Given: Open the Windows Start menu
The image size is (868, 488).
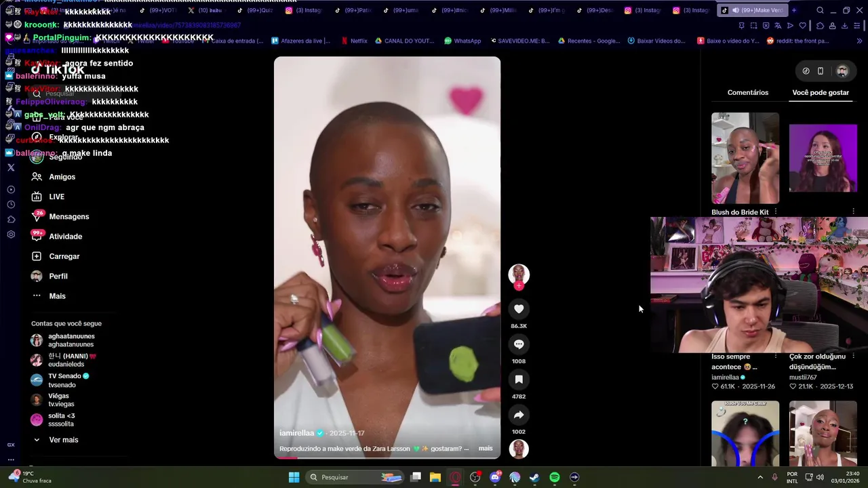Looking at the screenshot, I should pos(294,477).
